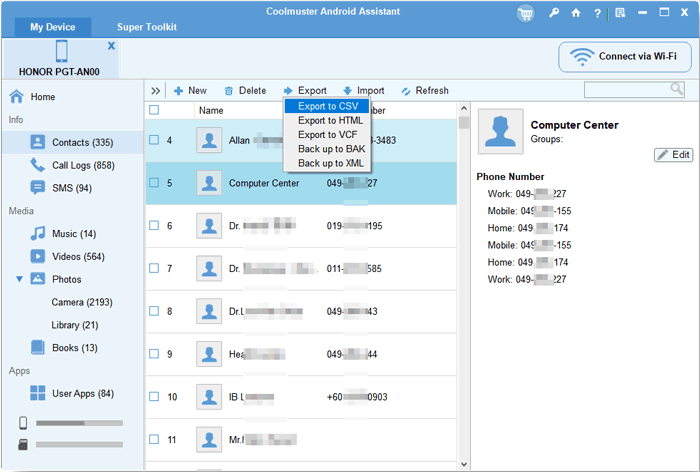The image size is (700, 472).
Task: Collapse the sidebar with double-arrow button
Action: click(x=156, y=91)
